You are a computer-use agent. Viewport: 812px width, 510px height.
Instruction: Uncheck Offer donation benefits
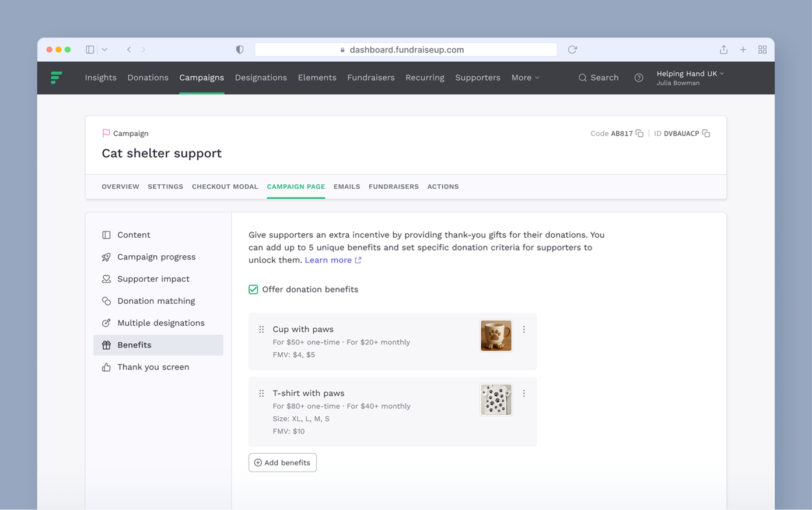coord(253,290)
